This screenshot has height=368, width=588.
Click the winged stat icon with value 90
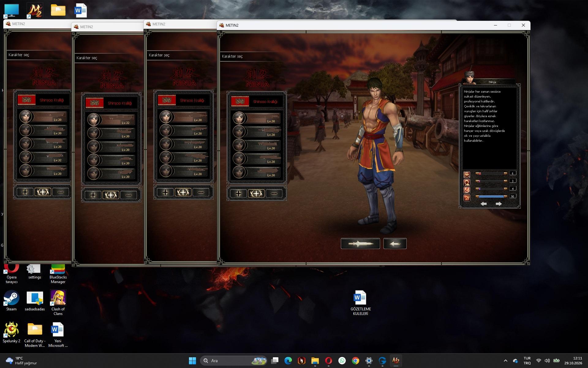pos(467,198)
